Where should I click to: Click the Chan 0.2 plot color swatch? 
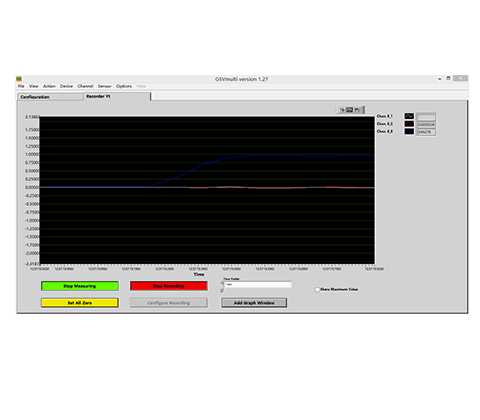(x=409, y=124)
